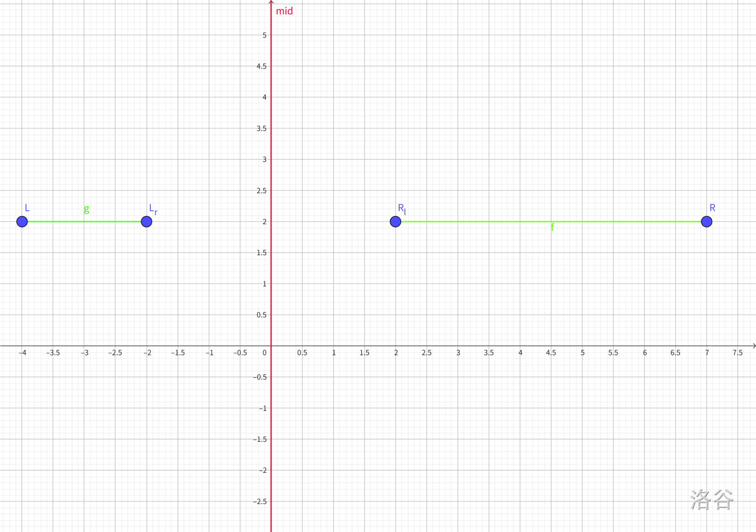Click the Luogu watermark logo

(712, 499)
